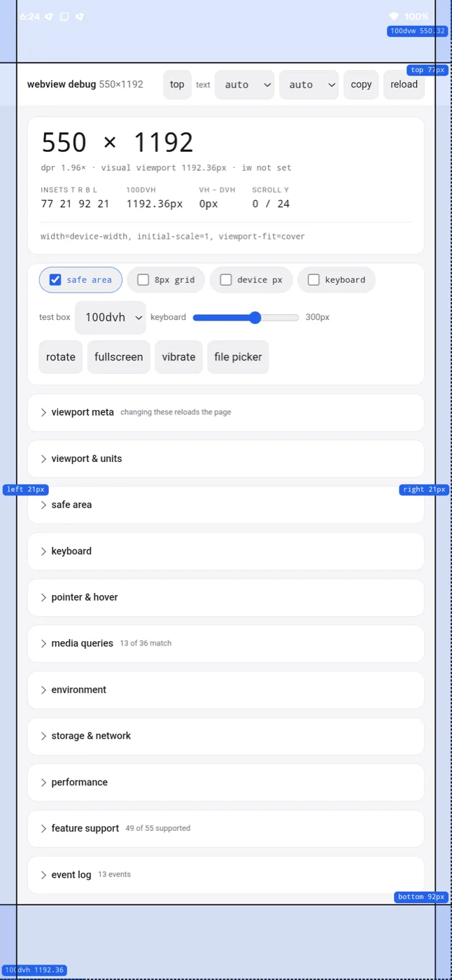
Task: Expand the feature support section
Action: coord(226,829)
